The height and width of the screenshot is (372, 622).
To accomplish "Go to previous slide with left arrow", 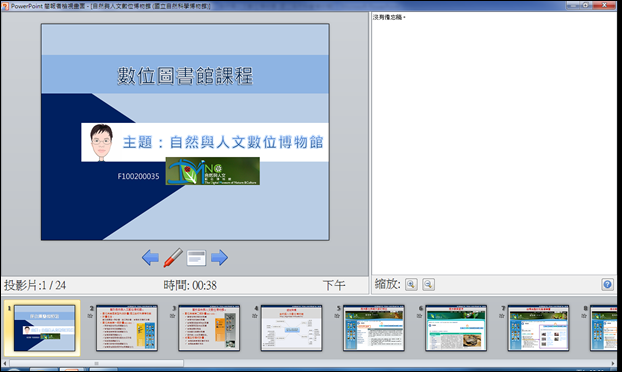I will (150, 258).
